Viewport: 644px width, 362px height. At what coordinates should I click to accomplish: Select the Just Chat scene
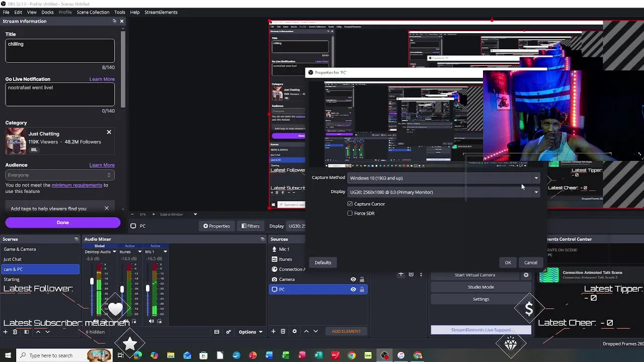[x=40, y=259]
